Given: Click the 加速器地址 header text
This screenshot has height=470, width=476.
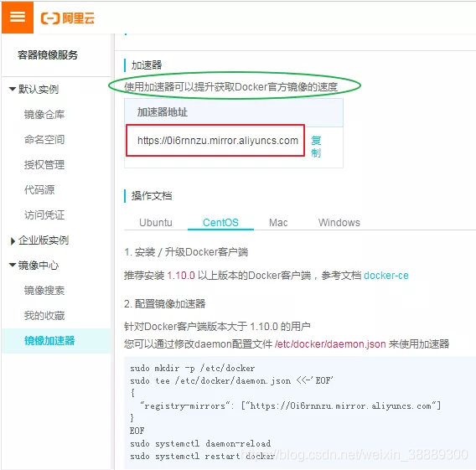Looking at the screenshot, I should pyautogui.click(x=163, y=112).
